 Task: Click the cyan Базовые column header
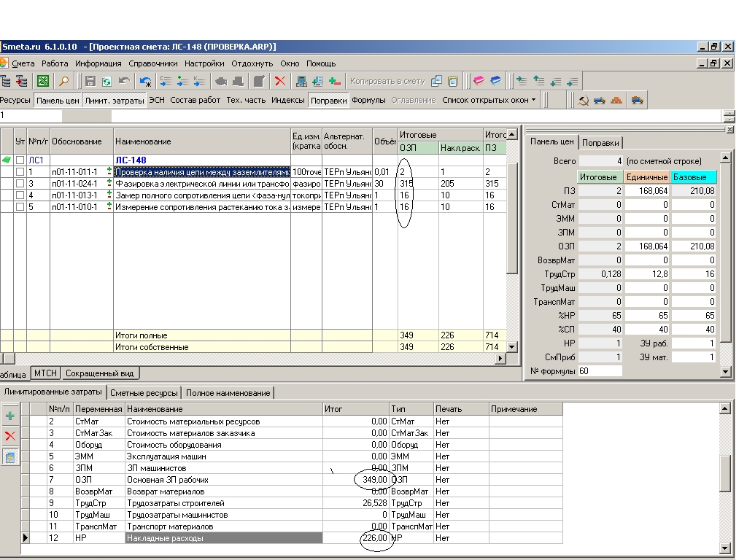tap(693, 177)
